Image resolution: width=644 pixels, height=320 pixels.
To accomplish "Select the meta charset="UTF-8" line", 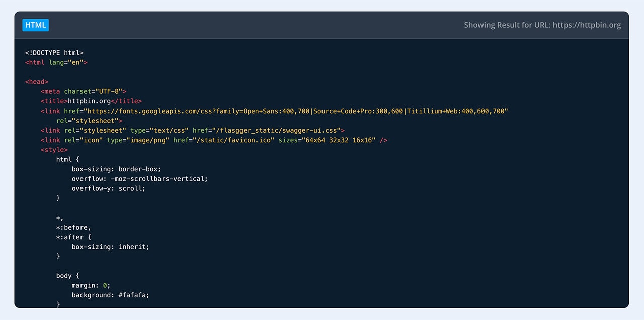I will click(x=84, y=91).
